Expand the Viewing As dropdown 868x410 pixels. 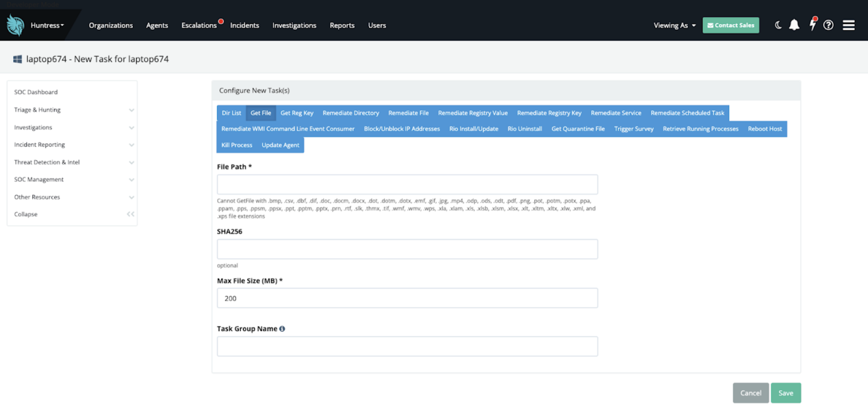pyautogui.click(x=674, y=25)
